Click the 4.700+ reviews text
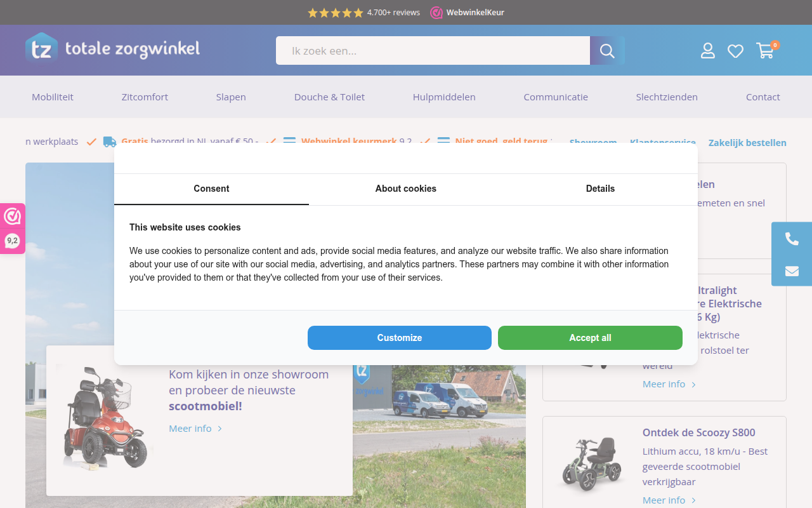 [x=393, y=12]
